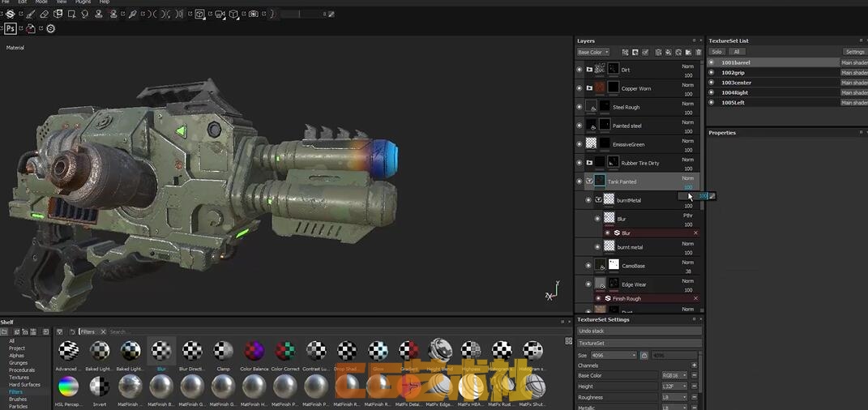This screenshot has width=868, height=410.
Task: Select the Brushes shelf category
Action: coord(18,399)
